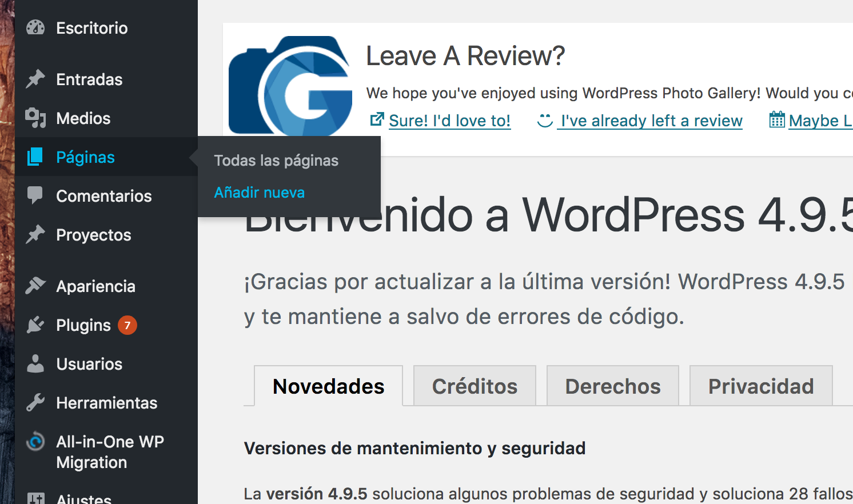
Task: Click the Apariencia paintbrush icon
Action: (35, 286)
